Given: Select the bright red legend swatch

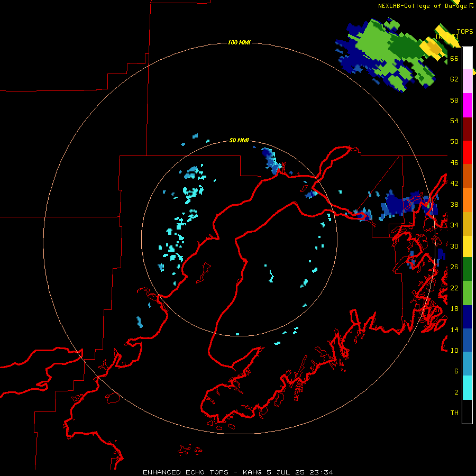Looking at the screenshot, I should 467,152.
